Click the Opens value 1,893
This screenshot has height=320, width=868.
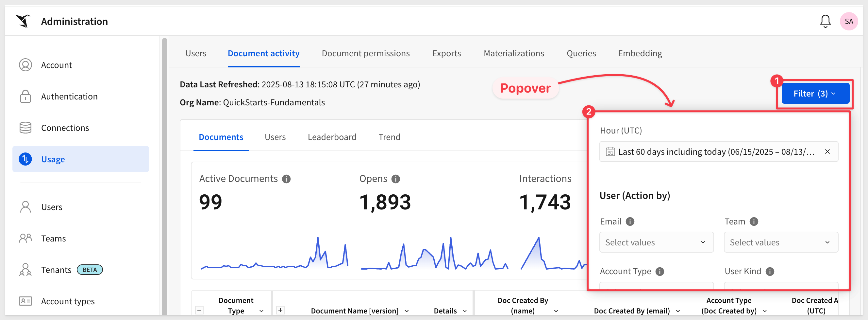[385, 202]
